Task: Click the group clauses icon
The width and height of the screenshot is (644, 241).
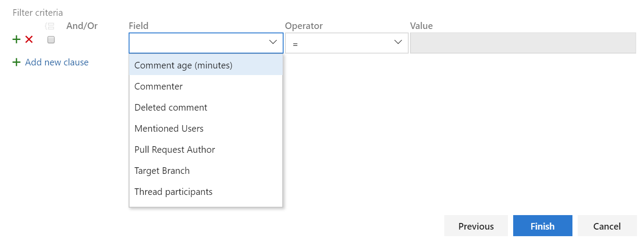Action: pos(50,26)
